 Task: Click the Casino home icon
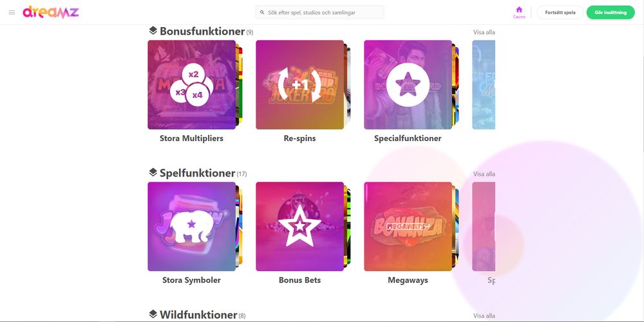[519, 10]
